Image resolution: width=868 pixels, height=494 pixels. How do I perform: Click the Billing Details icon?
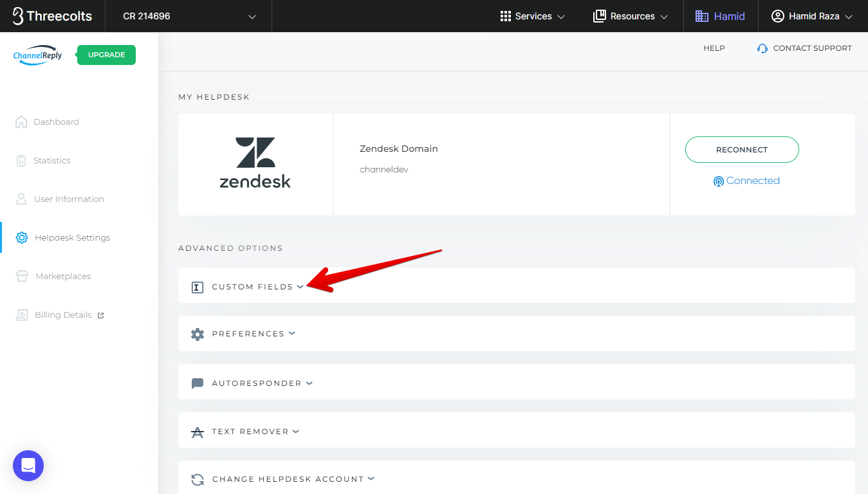pyautogui.click(x=23, y=315)
